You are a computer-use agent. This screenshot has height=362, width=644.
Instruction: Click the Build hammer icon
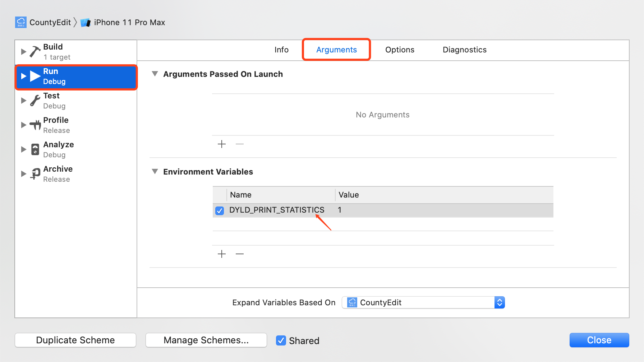pyautogui.click(x=35, y=52)
